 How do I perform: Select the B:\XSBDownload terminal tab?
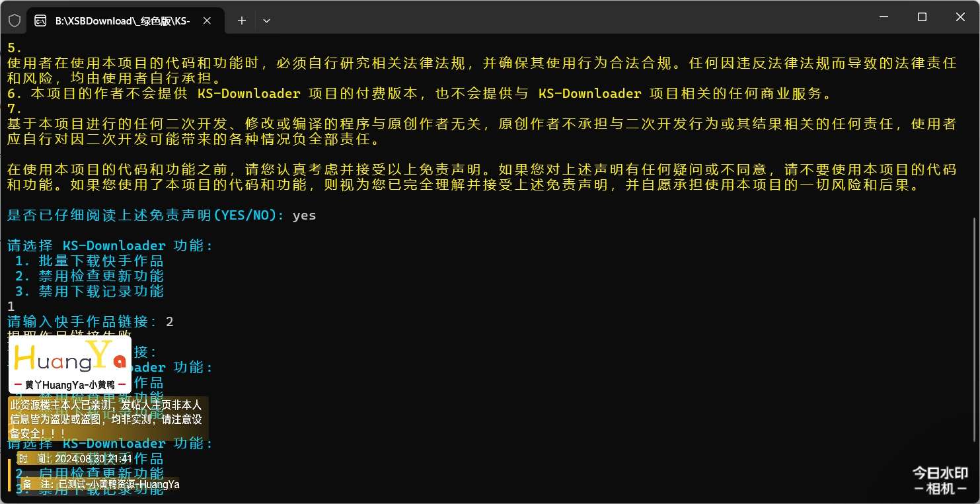(x=126, y=21)
